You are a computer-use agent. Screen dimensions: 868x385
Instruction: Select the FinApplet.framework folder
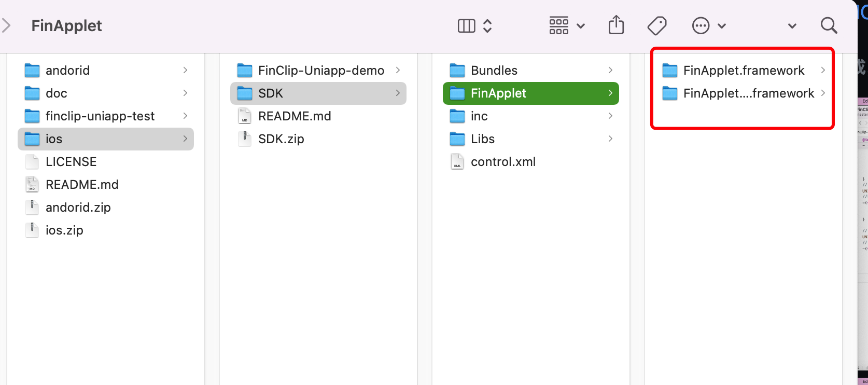743,70
